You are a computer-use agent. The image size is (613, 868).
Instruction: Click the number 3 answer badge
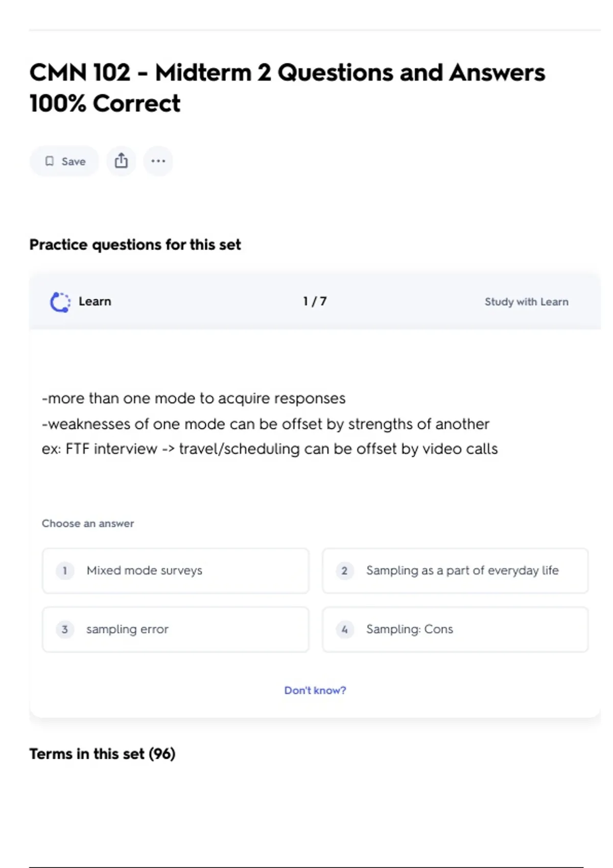pos(65,629)
